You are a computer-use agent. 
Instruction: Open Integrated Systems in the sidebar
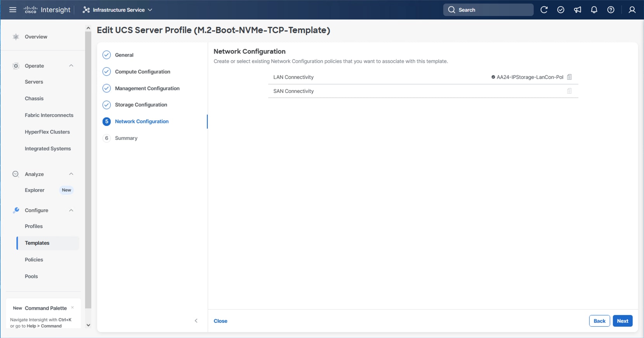[48, 149]
